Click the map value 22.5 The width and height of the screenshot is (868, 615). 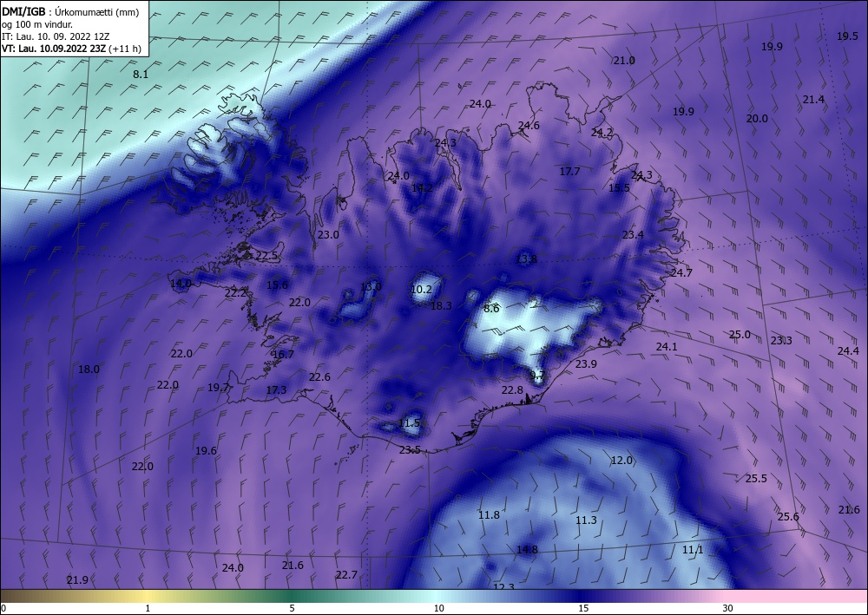click(x=266, y=256)
